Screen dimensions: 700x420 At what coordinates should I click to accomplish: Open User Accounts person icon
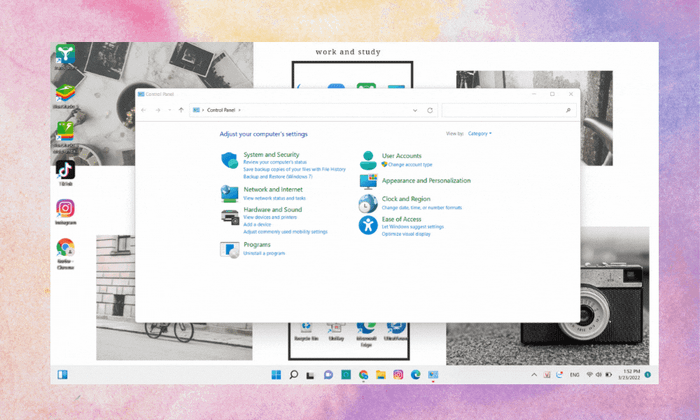[x=368, y=160]
